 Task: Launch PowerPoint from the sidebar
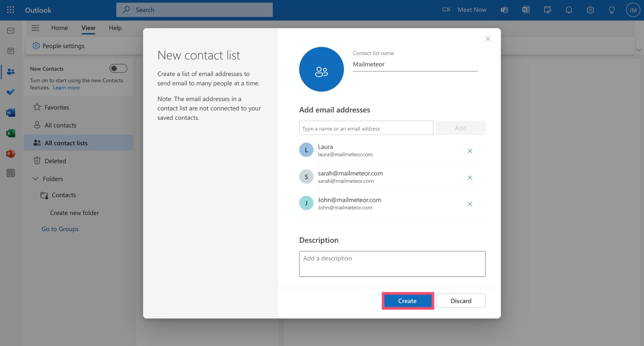11,154
